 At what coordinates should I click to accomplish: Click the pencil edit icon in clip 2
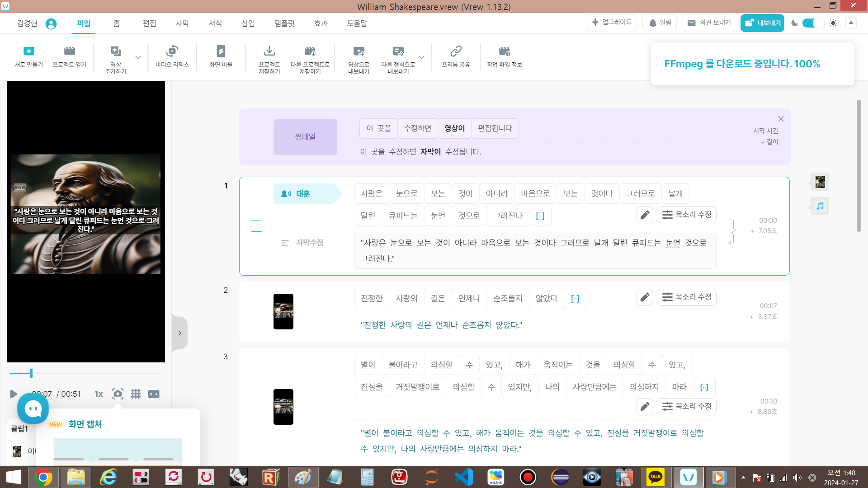click(x=645, y=297)
